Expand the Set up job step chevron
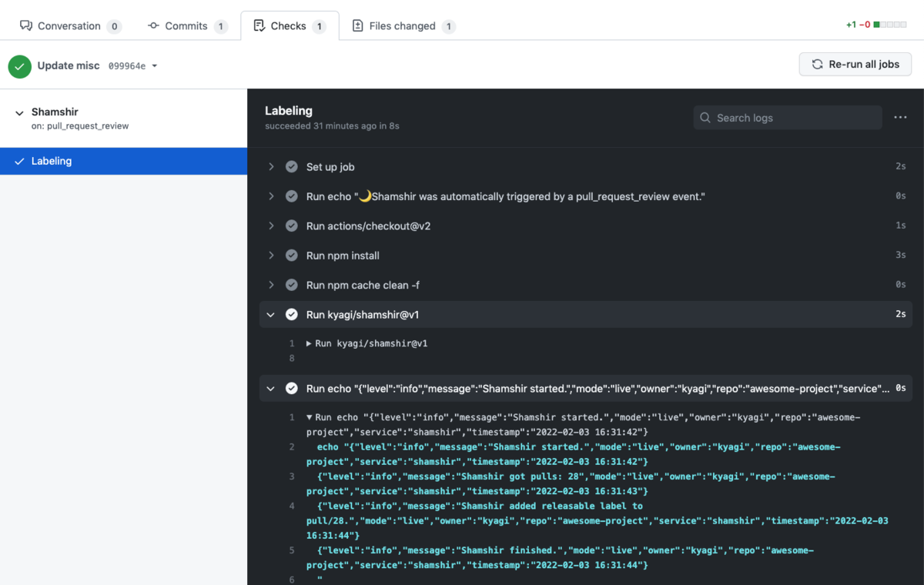This screenshot has height=585, width=924. pyautogui.click(x=271, y=166)
